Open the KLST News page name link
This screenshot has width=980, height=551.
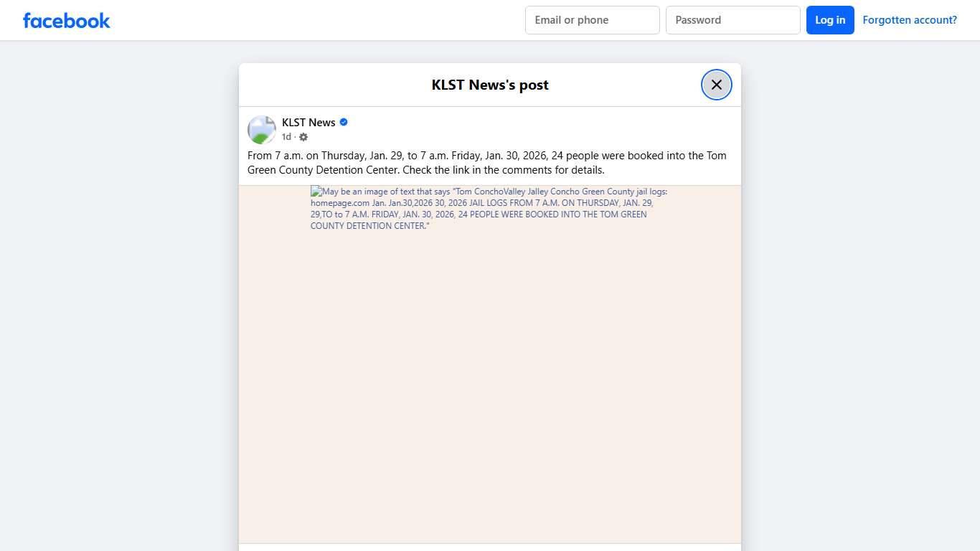(308, 122)
